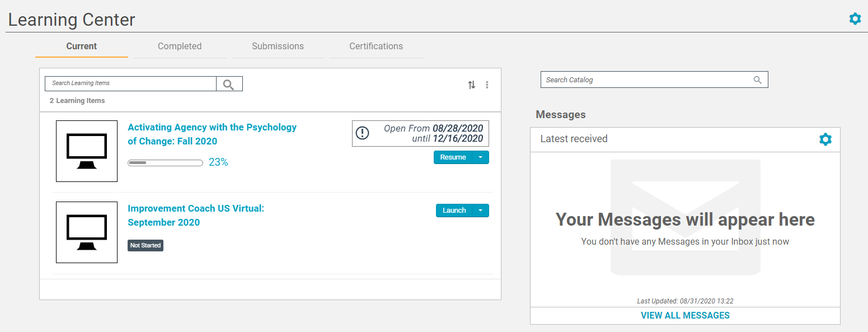Open the learning list more options menu
868x332 pixels.
tap(487, 85)
